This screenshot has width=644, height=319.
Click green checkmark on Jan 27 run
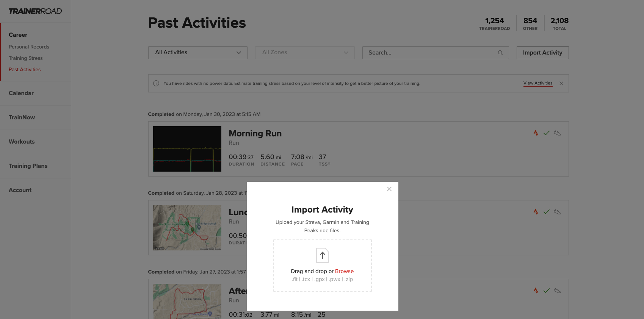coord(547,291)
